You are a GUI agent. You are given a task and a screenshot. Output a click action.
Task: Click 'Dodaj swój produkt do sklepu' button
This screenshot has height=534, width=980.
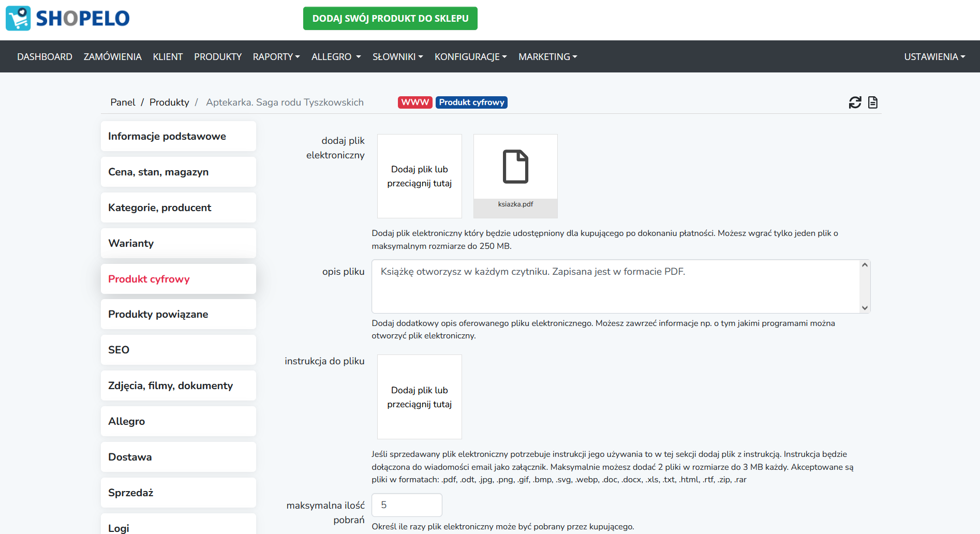(x=390, y=18)
